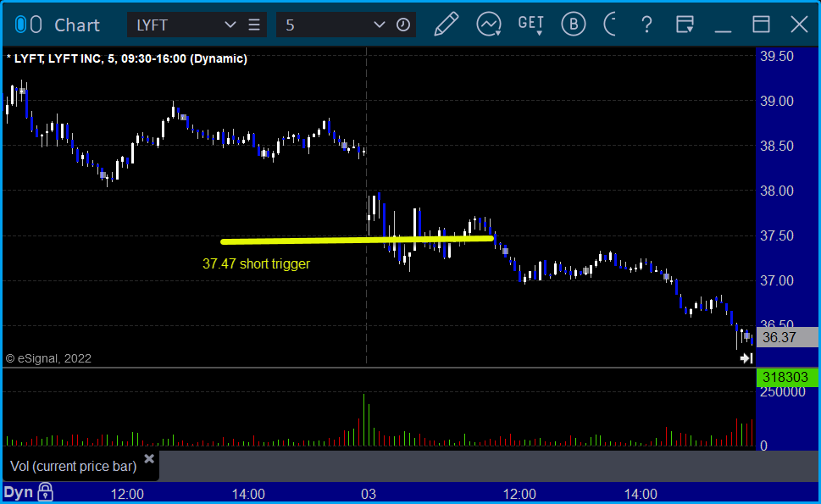Open the page layout dropdown icon

(685, 25)
